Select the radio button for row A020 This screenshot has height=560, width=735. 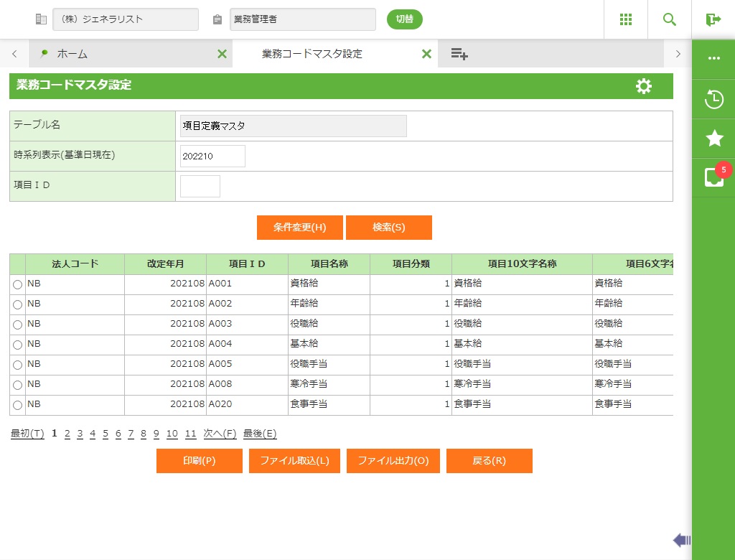click(17, 406)
